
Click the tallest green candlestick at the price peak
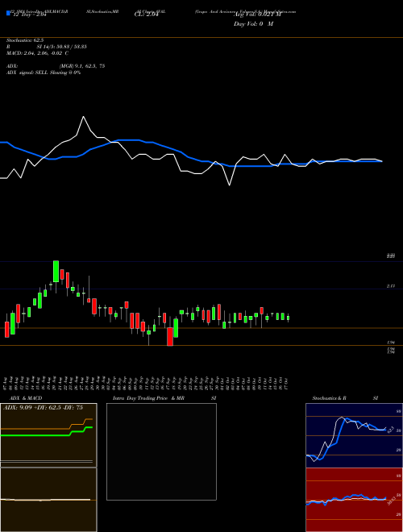(x=56, y=272)
